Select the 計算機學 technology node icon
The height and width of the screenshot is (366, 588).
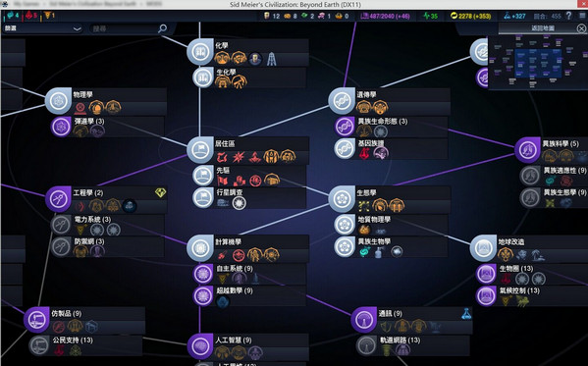pos(200,248)
